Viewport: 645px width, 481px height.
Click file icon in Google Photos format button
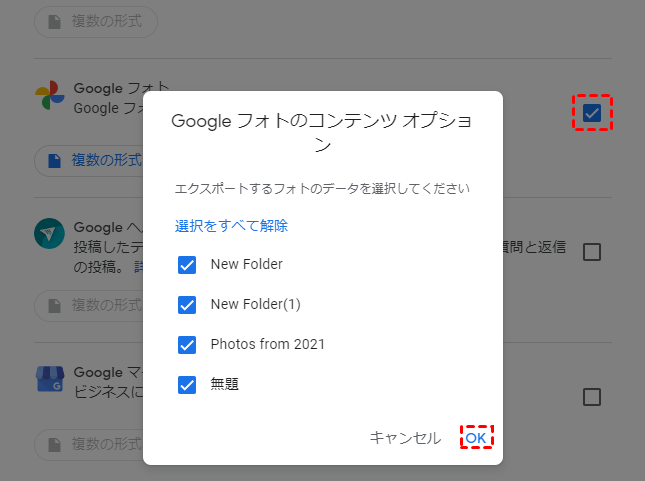pyautogui.click(x=55, y=160)
